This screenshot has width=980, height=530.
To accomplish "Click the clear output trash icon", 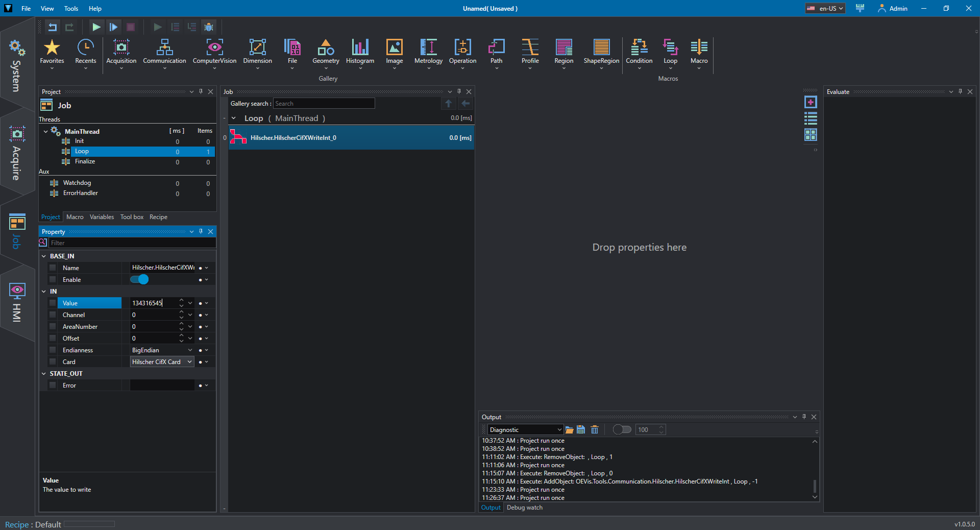I will [x=595, y=430].
